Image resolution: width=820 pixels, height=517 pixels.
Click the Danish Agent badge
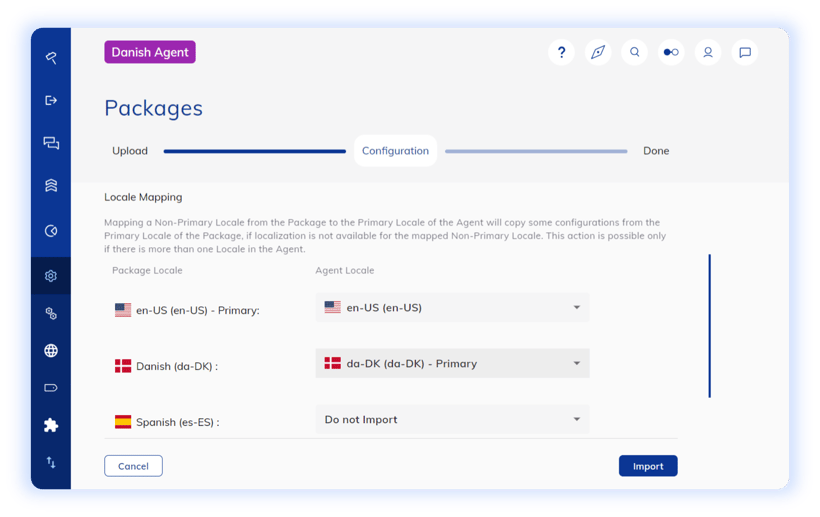pos(150,52)
